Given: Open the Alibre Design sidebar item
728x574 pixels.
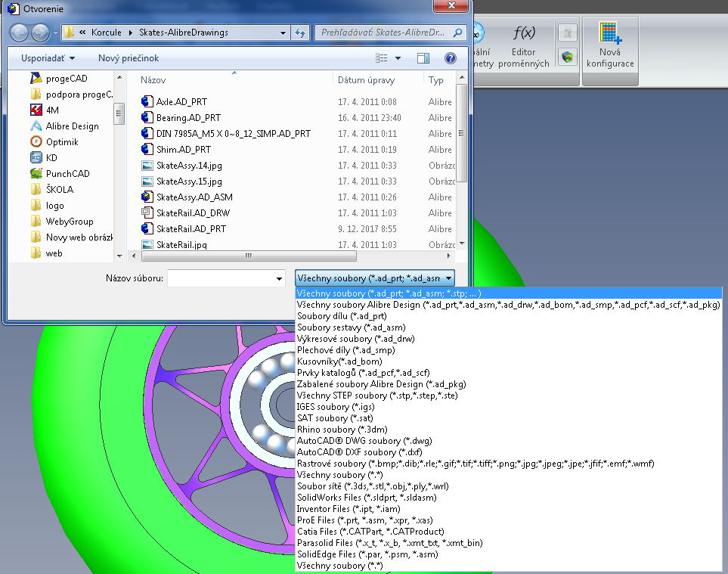Looking at the screenshot, I should pyautogui.click(x=64, y=126).
